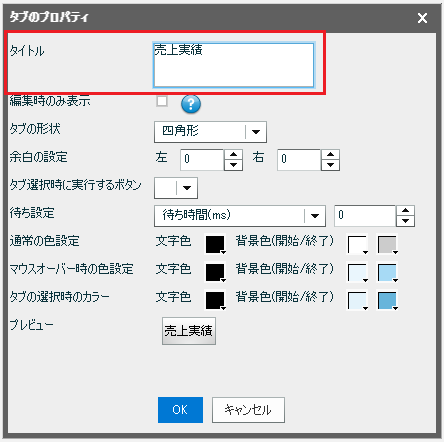The width and height of the screenshot is (444, 442).
Task: Increase the left margin (左) value
Action: [x=233, y=155]
